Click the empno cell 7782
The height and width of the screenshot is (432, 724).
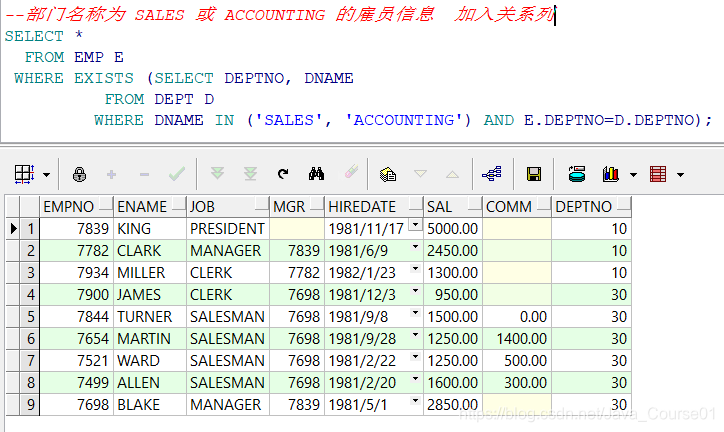[x=77, y=251]
